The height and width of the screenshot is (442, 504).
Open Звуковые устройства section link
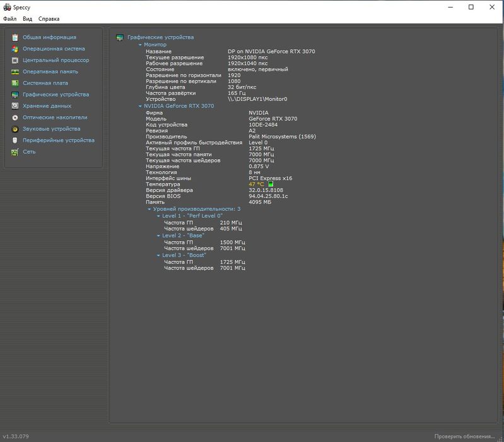click(x=52, y=129)
